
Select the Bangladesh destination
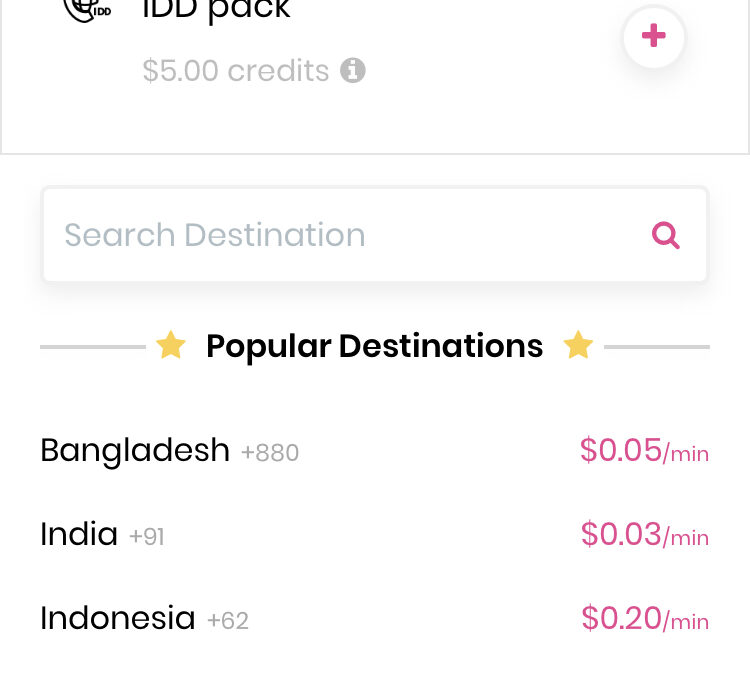[x=375, y=451]
